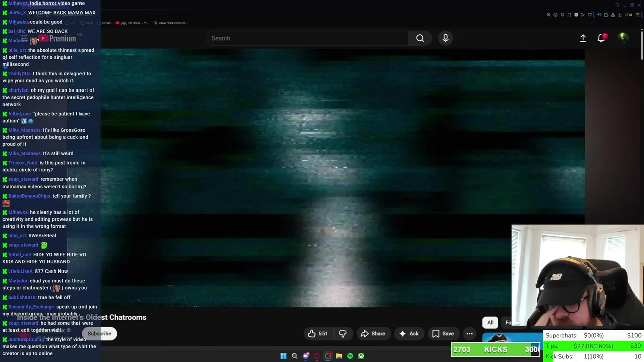Open the notifications bell

coord(601,38)
